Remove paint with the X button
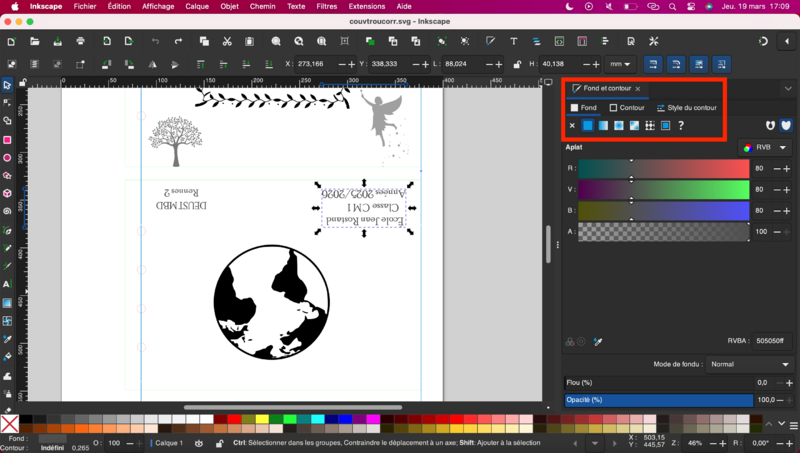 click(x=572, y=125)
